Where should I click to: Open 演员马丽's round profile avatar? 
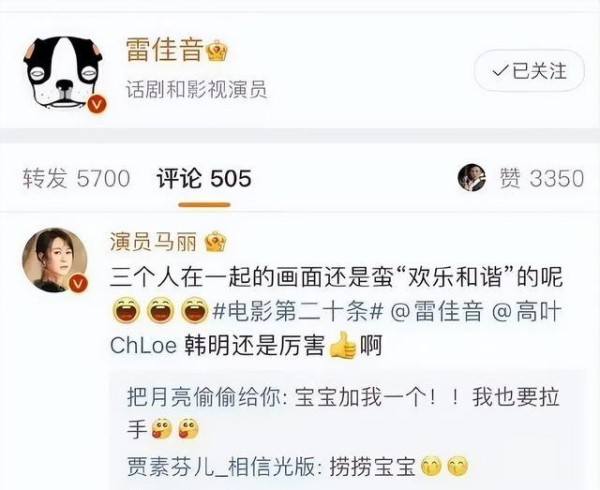(x=55, y=260)
